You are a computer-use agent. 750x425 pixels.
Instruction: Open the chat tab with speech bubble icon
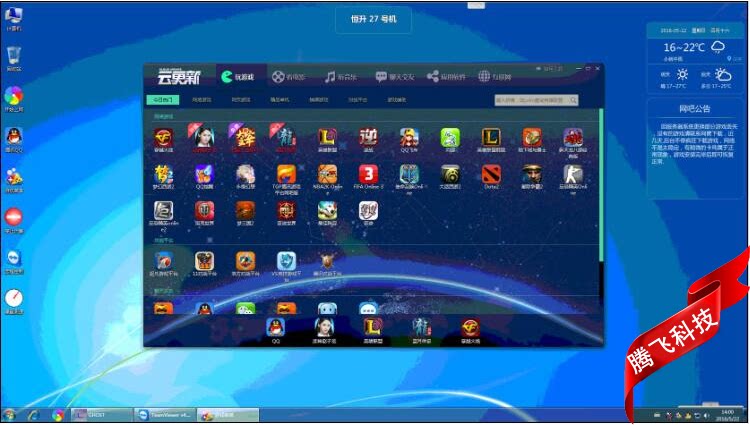coord(395,76)
